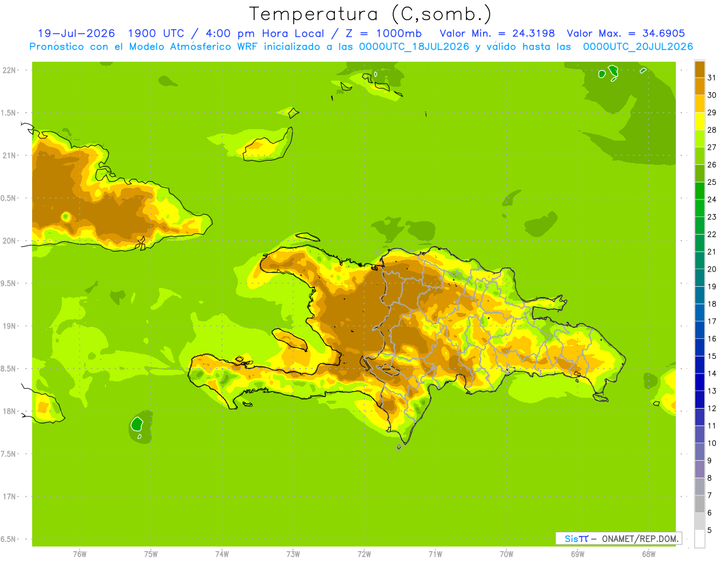Click the "74W" longitude label
Screen dimensions: 728x562
222,554
